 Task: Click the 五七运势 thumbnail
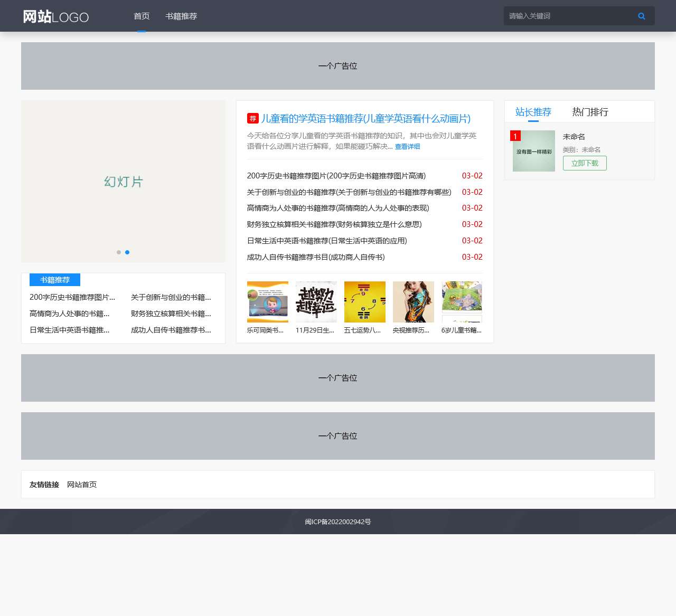click(364, 301)
